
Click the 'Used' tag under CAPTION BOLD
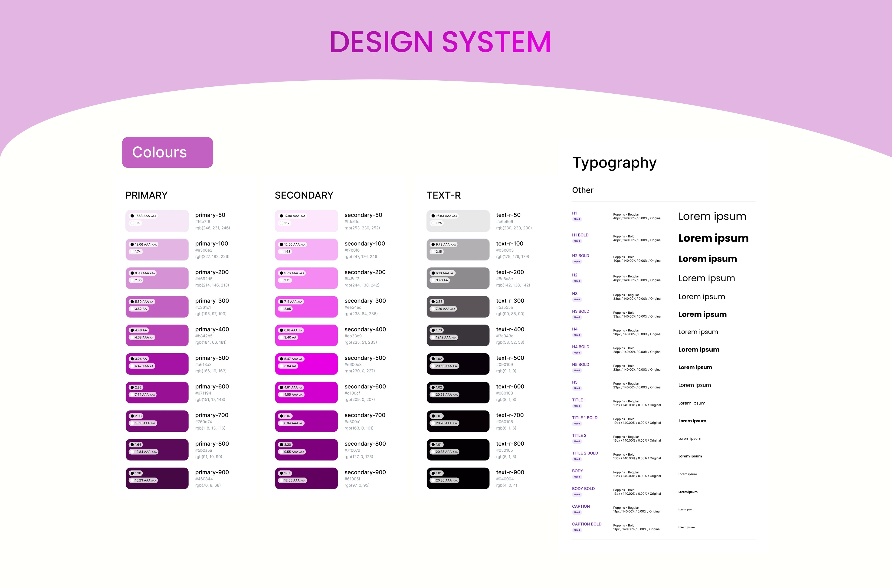pyautogui.click(x=577, y=530)
